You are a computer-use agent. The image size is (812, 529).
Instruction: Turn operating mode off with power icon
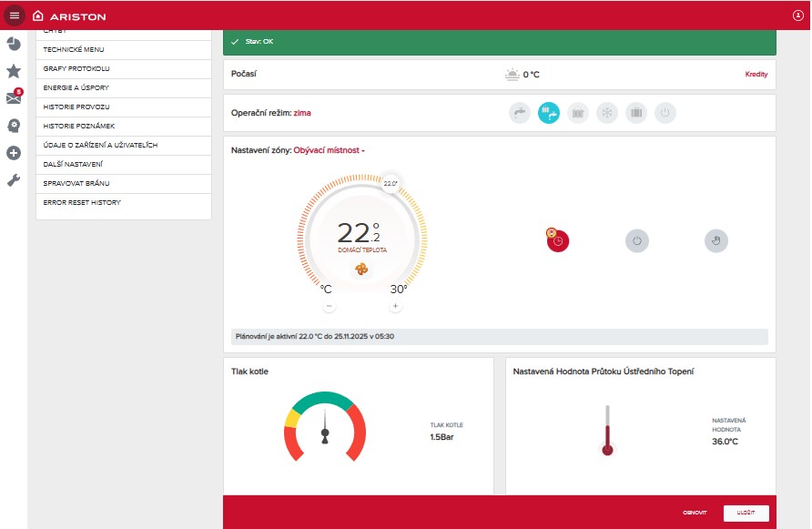point(665,113)
